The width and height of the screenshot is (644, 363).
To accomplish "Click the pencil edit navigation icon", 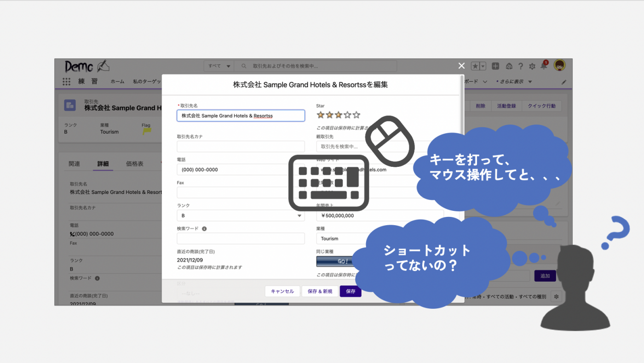I will point(564,82).
